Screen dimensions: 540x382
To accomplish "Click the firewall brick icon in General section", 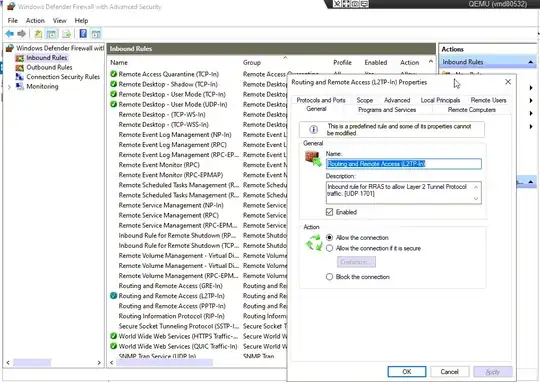I will pyautogui.click(x=313, y=159).
